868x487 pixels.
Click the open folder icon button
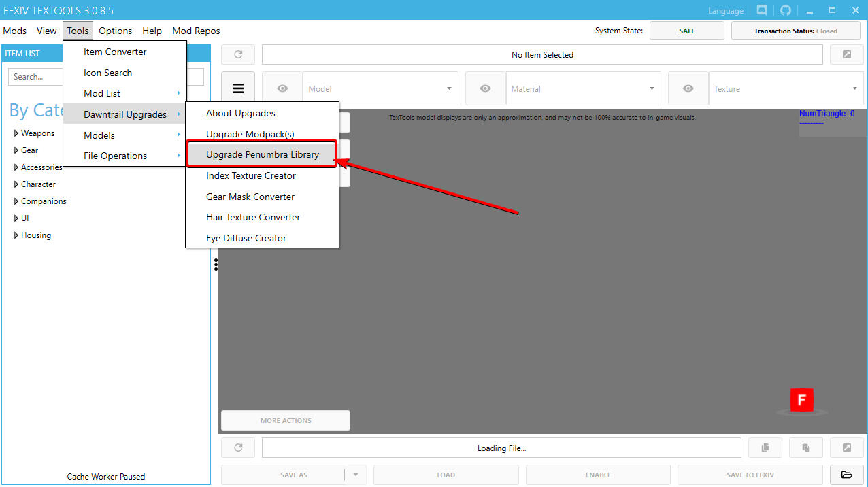846,475
